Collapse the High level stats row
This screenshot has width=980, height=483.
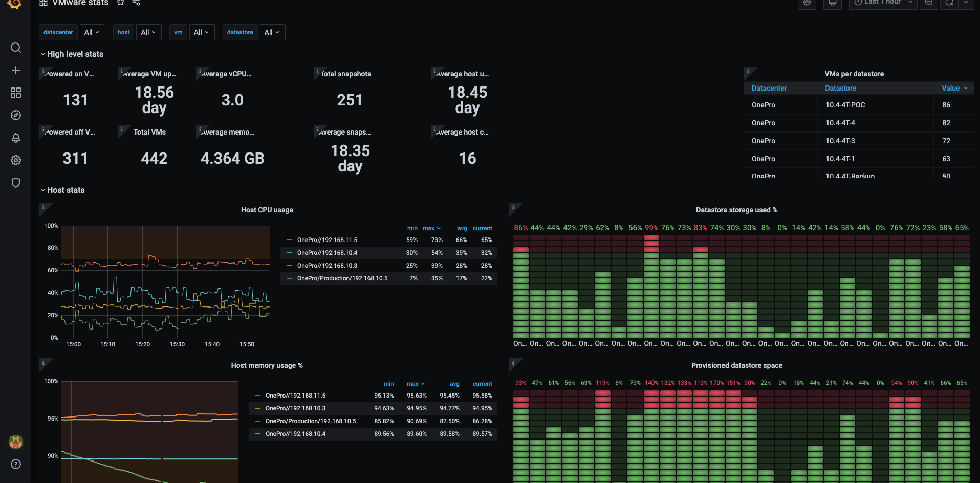[x=72, y=54]
